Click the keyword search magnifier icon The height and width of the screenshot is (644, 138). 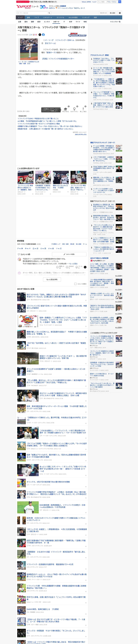pyautogui.click(x=49, y=13)
